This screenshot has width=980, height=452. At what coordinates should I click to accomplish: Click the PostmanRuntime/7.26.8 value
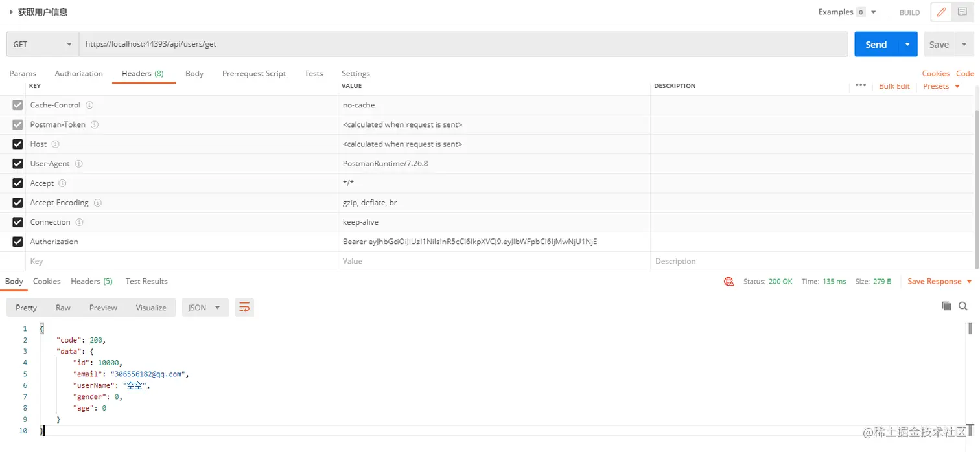click(385, 164)
